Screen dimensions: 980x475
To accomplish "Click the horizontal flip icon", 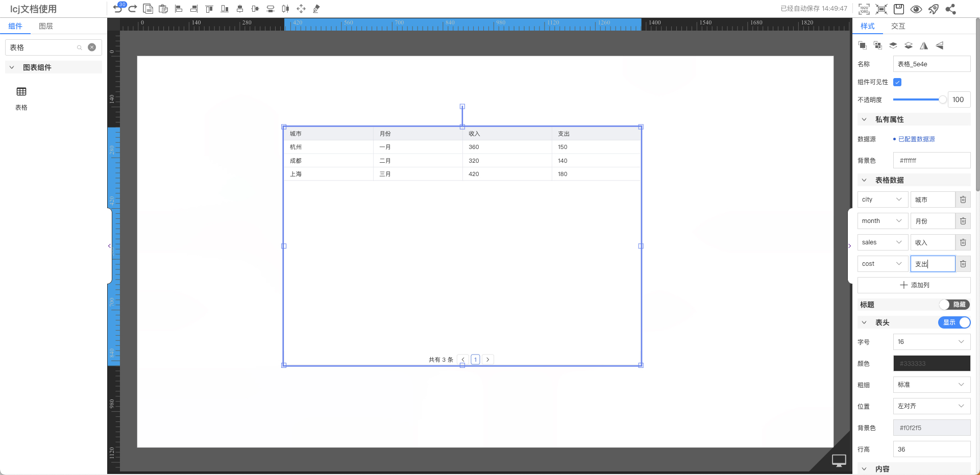I will pyautogui.click(x=924, y=45).
